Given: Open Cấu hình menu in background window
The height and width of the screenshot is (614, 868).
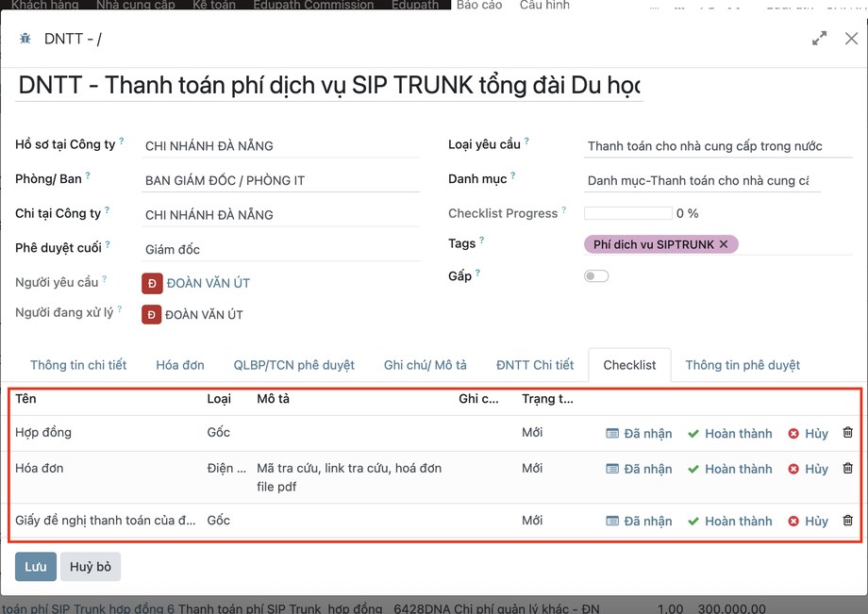Looking at the screenshot, I should pyautogui.click(x=544, y=5).
